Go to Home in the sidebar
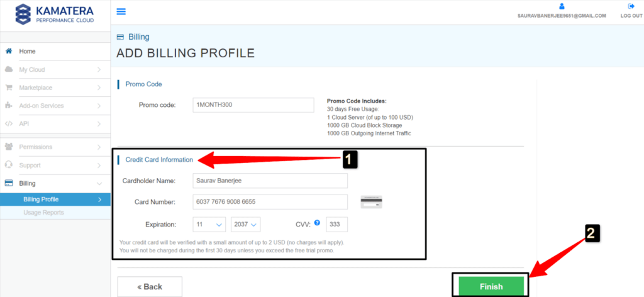Screen dimensions: 644x297 [x=55, y=52]
